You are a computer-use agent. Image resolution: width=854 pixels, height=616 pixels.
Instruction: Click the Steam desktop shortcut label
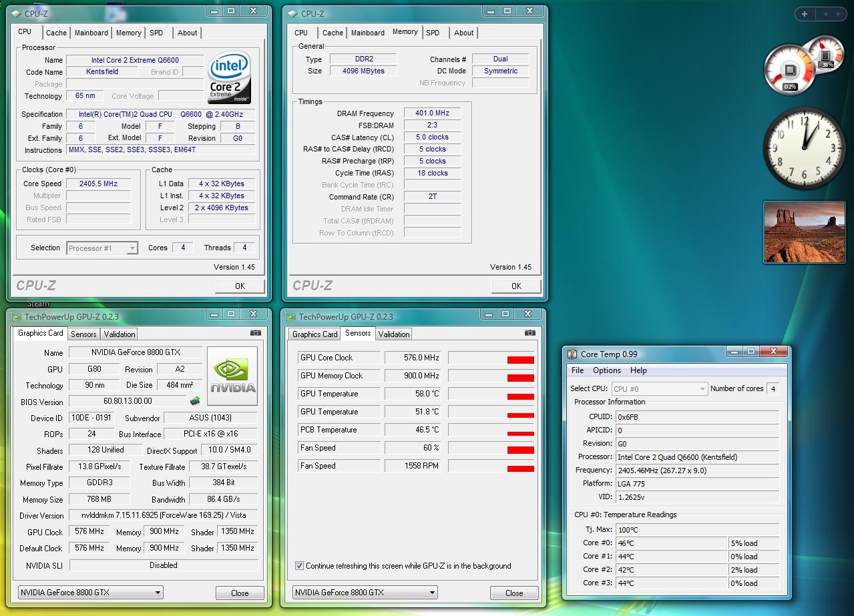click(38, 304)
